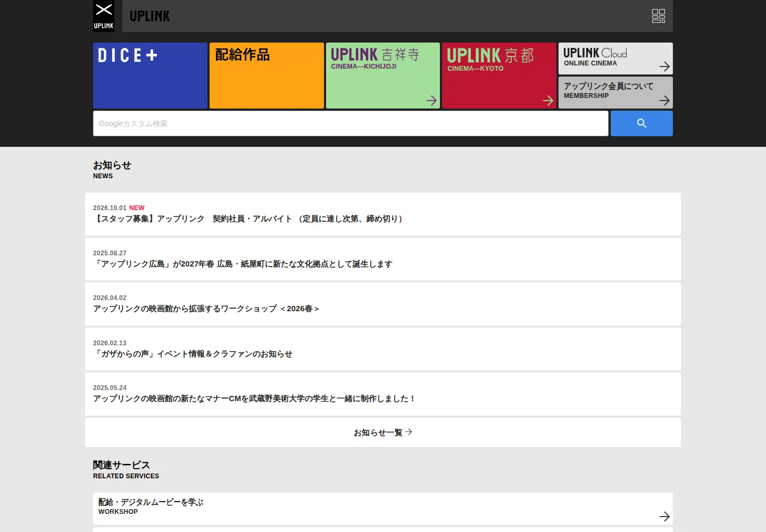Click arrow on UPLINK Kyoto tile
The height and width of the screenshot is (532, 766).
(548, 101)
